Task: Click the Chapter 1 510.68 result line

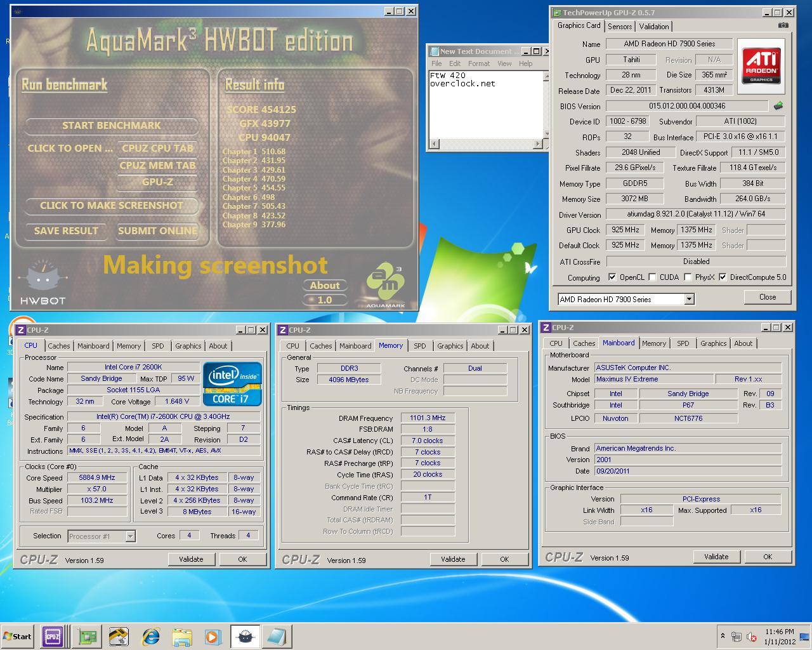Action: (x=254, y=152)
